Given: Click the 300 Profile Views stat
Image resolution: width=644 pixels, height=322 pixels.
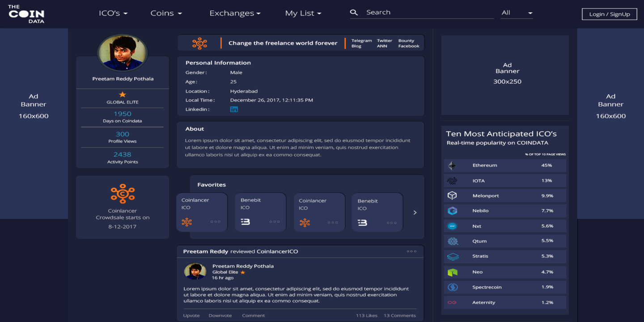Looking at the screenshot, I should pyautogui.click(x=123, y=137).
